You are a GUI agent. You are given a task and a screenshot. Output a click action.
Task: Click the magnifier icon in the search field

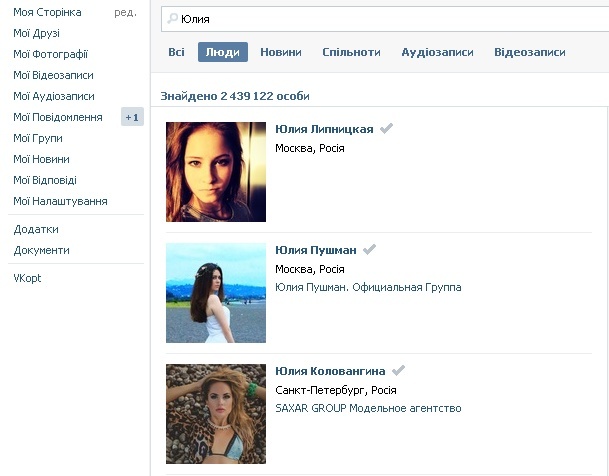point(173,19)
